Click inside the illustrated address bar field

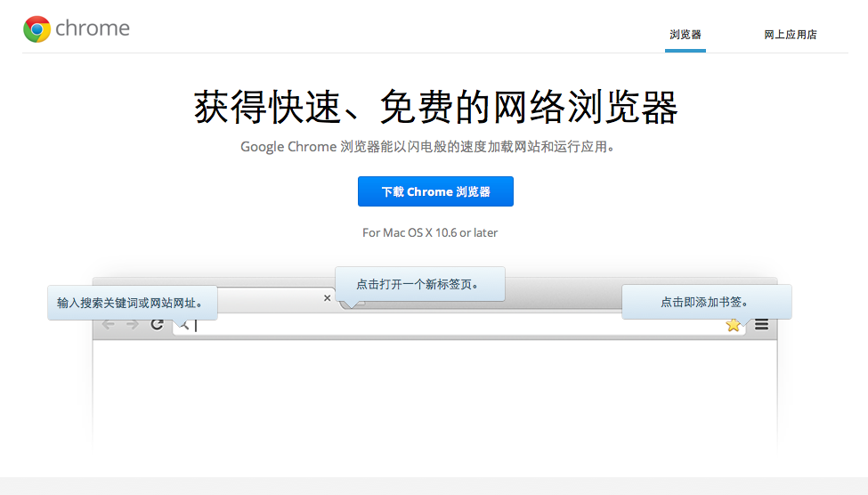pyautogui.click(x=445, y=325)
